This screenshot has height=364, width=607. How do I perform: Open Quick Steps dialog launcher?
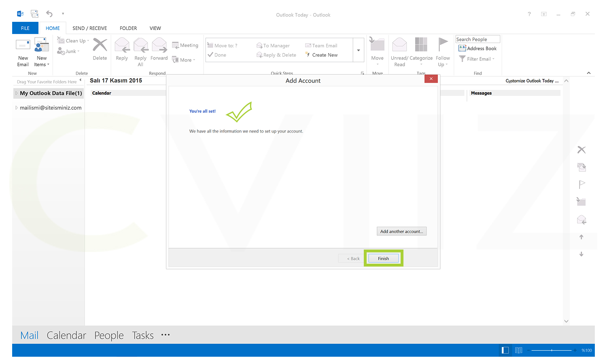point(363,73)
